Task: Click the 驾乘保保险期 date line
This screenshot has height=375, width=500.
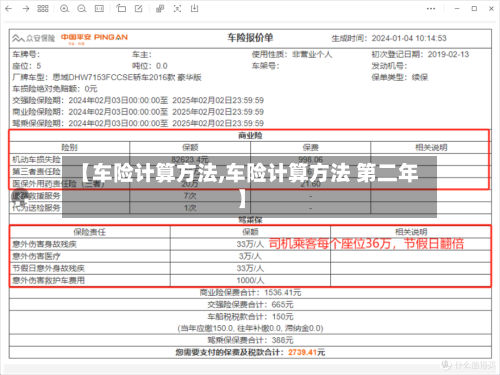Action: 138,123
